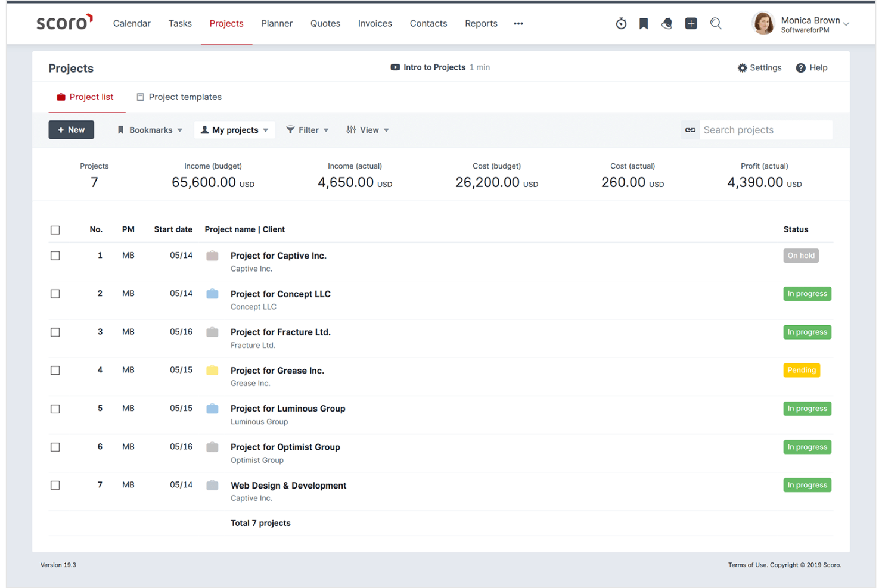
Task: Click the Intro to Projects video icon
Action: coord(395,67)
